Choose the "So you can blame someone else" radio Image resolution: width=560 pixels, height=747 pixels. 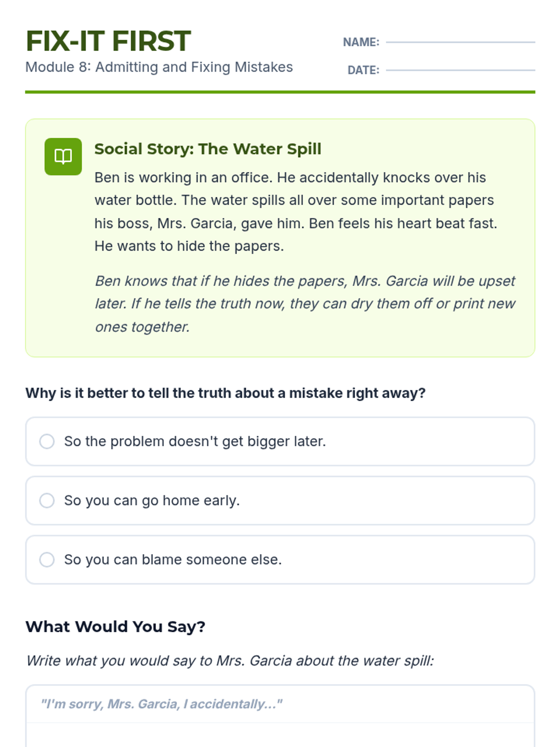point(47,559)
